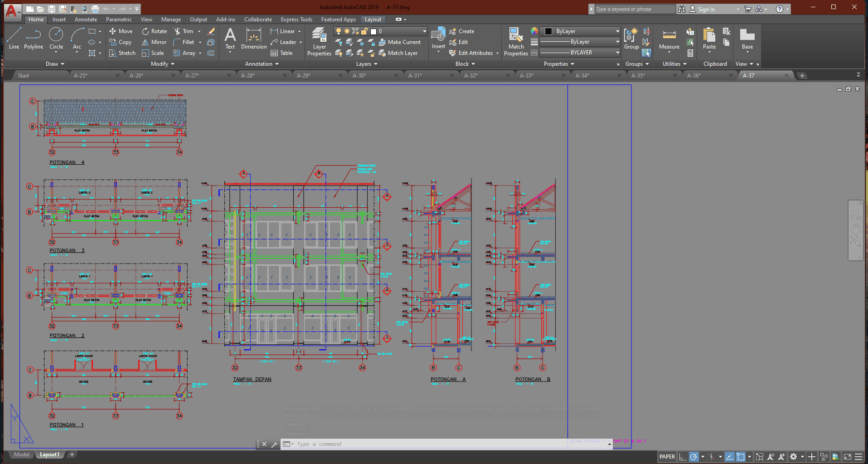Click the Circle tool icon
868x464 pixels.
pos(56,35)
